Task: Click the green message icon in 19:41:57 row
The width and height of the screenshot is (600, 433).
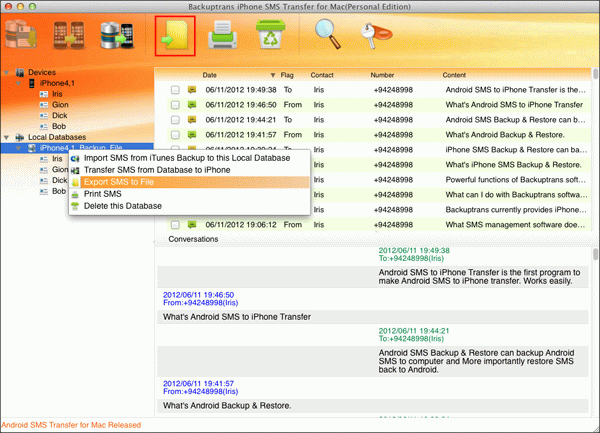Action: click(192, 134)
